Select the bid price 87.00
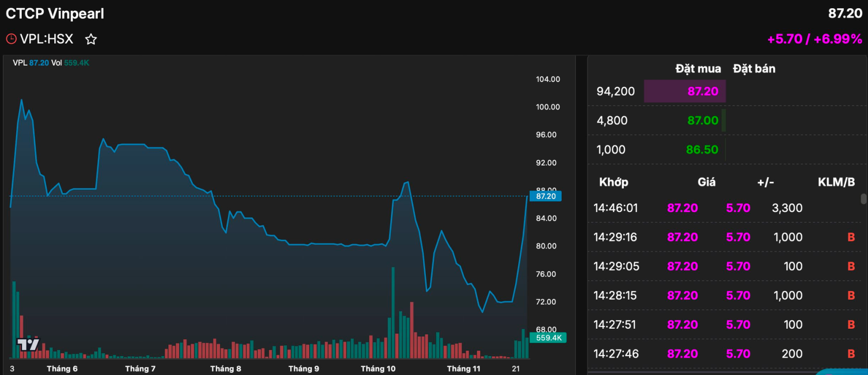 (703, 120)
